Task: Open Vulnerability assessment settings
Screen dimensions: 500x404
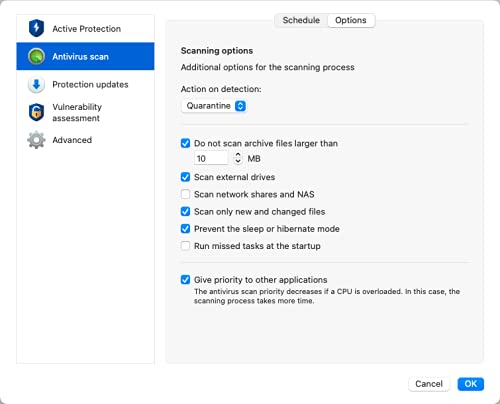Action: tap(85, 112)
